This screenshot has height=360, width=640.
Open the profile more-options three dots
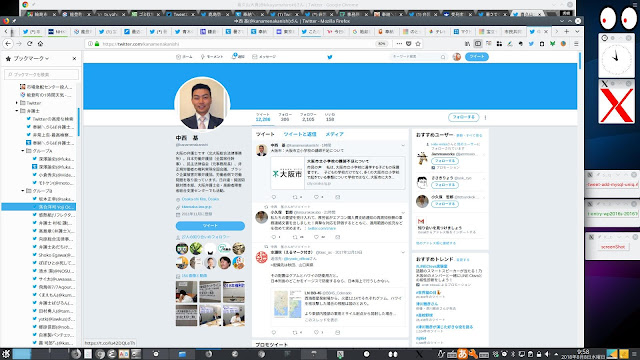coord(485,118)
